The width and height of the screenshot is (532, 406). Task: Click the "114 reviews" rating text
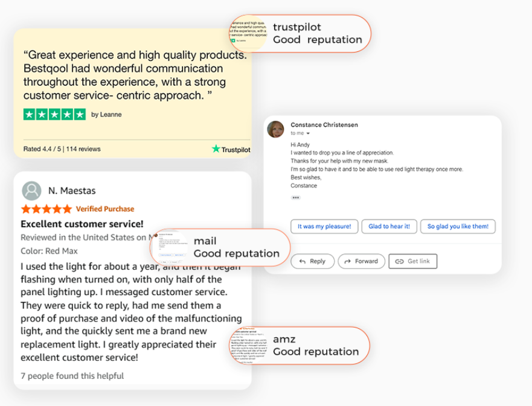pos(83,149)
